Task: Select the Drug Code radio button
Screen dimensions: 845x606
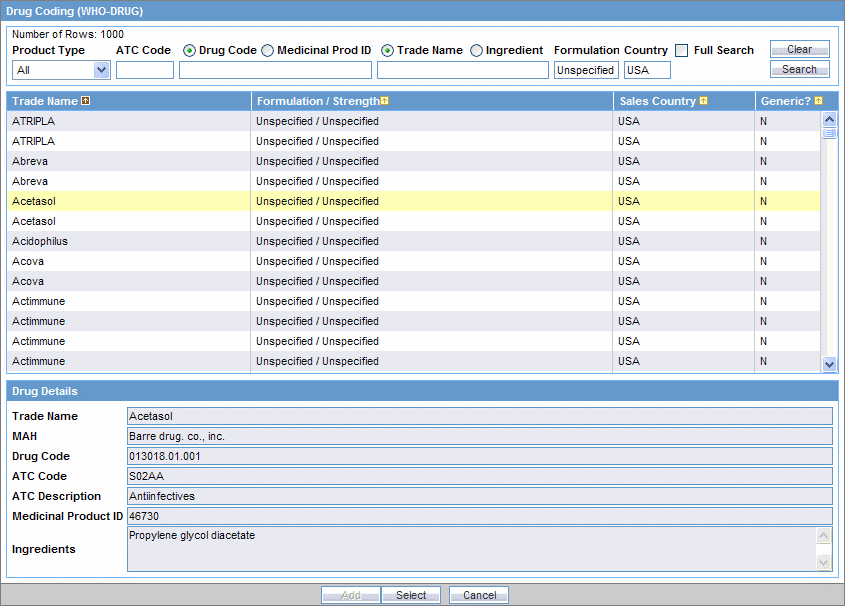Action: point(189,51)
